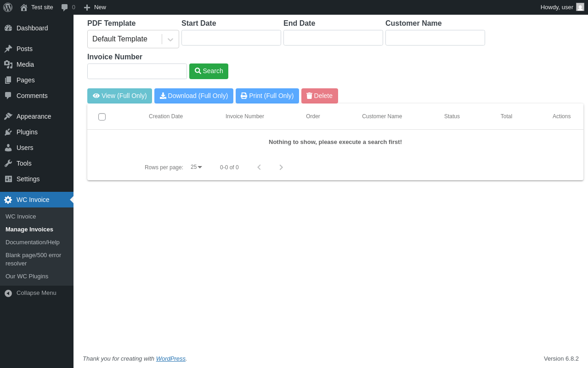Click the Dashboard gauge icon
Screen dimensions: 588x368
[8, 28]
